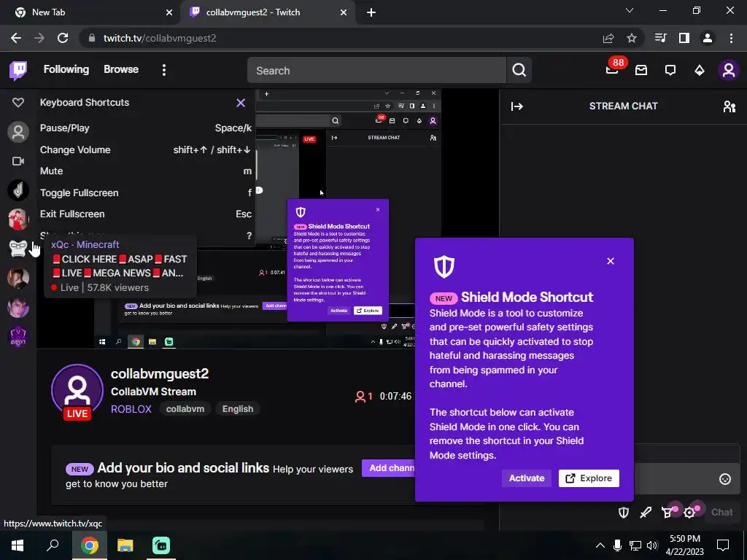
Task: Switch to the New Tab browser tab
Action: pyautogui.click(x=90, y=12)
